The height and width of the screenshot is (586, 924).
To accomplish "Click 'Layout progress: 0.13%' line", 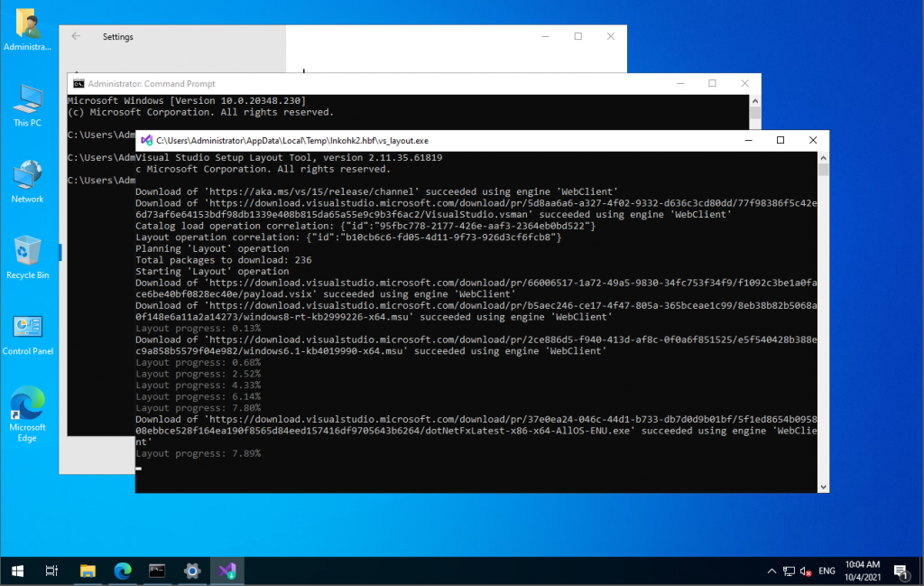I will coord(198,329).
